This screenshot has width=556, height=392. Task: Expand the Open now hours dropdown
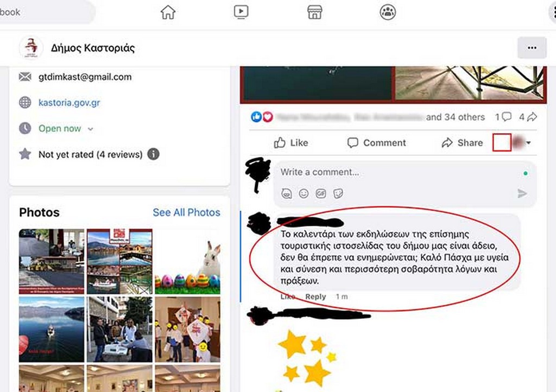tap(91, 129)
